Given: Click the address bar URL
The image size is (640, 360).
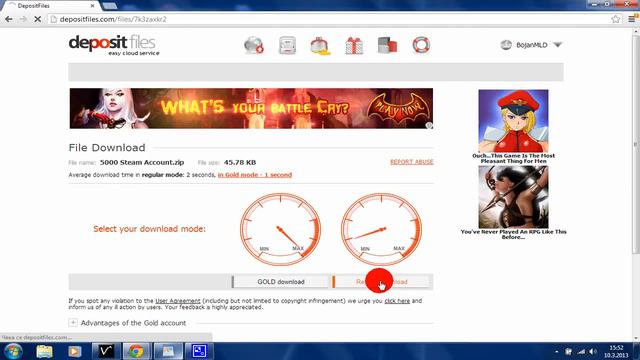Looking at the screenshot, I should pos(113,19).
